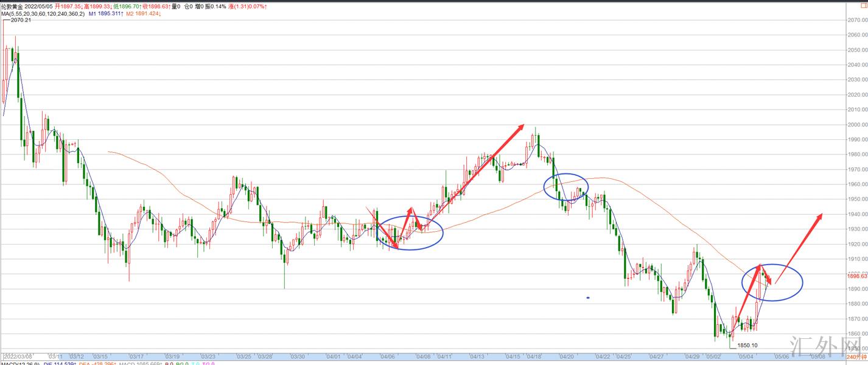Click the current price tag 1898.63 on axis

[856, 276]
